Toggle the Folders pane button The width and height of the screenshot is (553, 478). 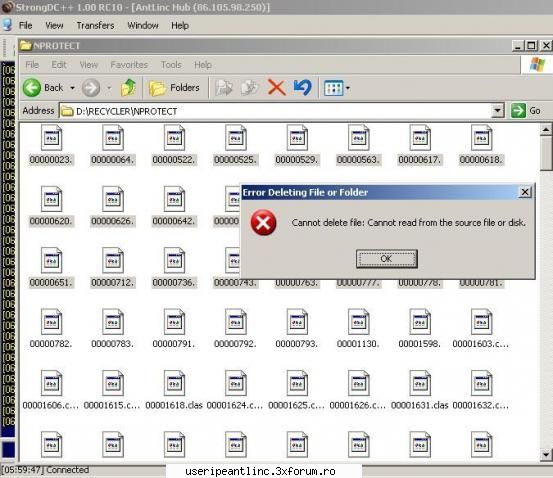click(174, 87)
